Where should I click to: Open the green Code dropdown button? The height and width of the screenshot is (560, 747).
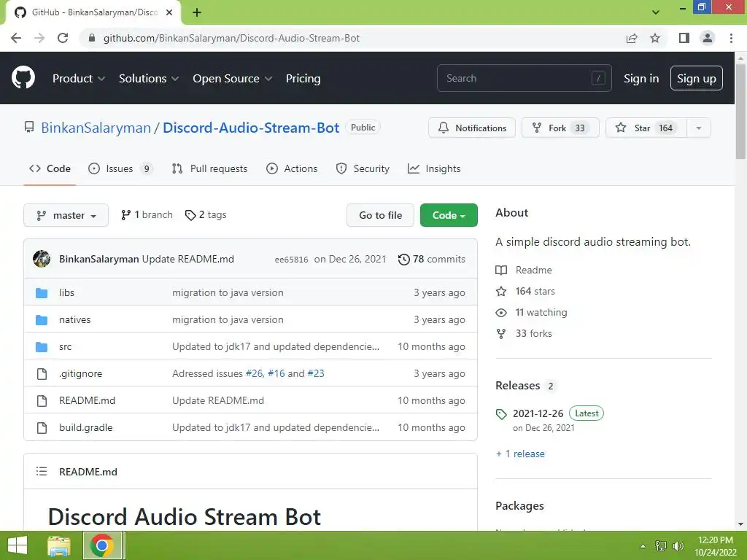(449, 215)
